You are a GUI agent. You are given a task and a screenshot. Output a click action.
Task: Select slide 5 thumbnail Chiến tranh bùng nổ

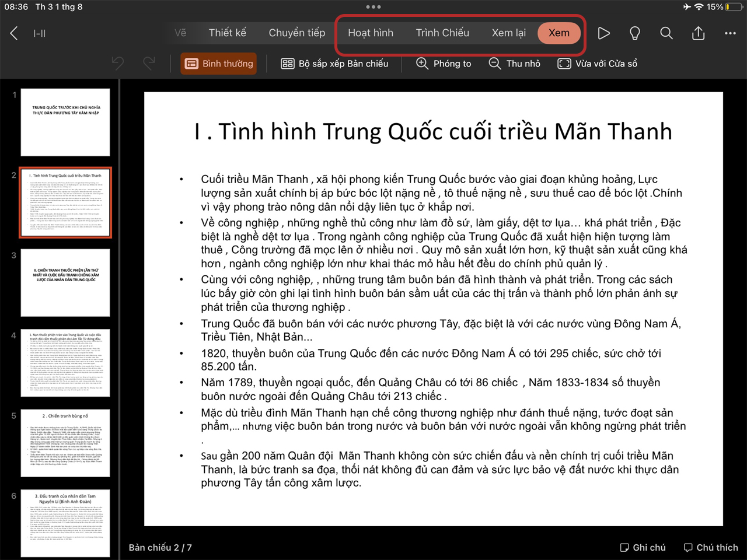(x=65, y=443)
